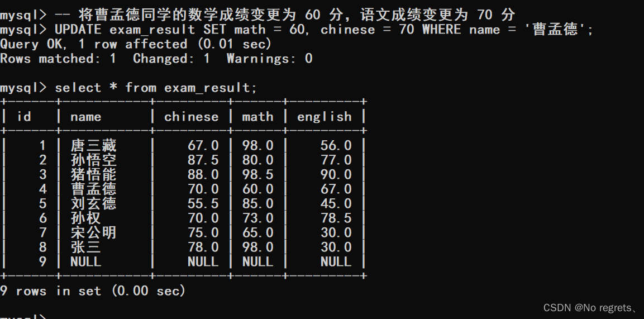Select the name 宋公明 in the table
Viewport: 644px width, 319px height.
point(93,233)
